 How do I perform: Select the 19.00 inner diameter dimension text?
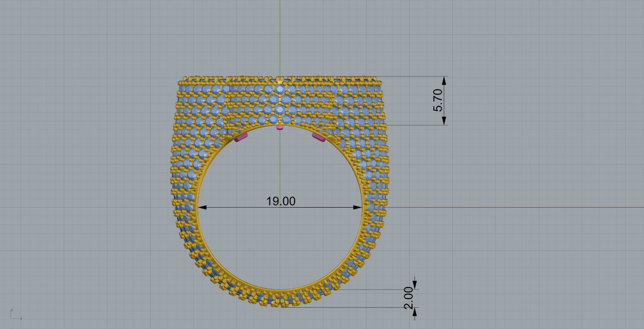281,202
